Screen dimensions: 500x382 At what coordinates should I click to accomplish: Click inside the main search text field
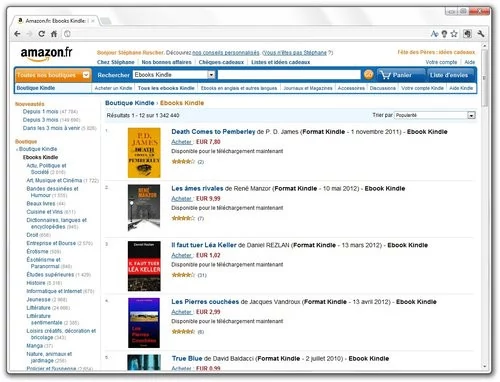pyautogui.click(x=289, y=75)
